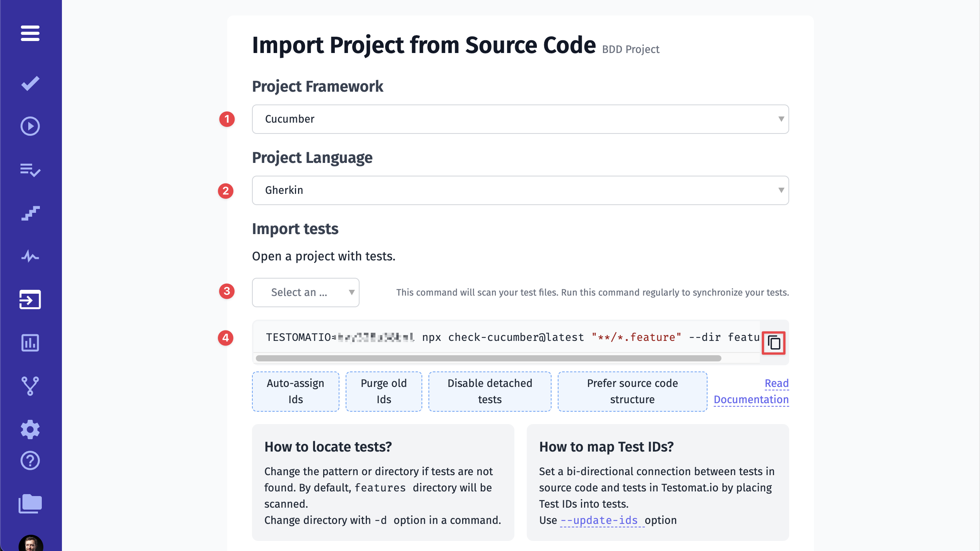This screenshot has height=551, width=980.
Task: Toggle Auto-assign Ids option
Action: (x=296, y=392)
